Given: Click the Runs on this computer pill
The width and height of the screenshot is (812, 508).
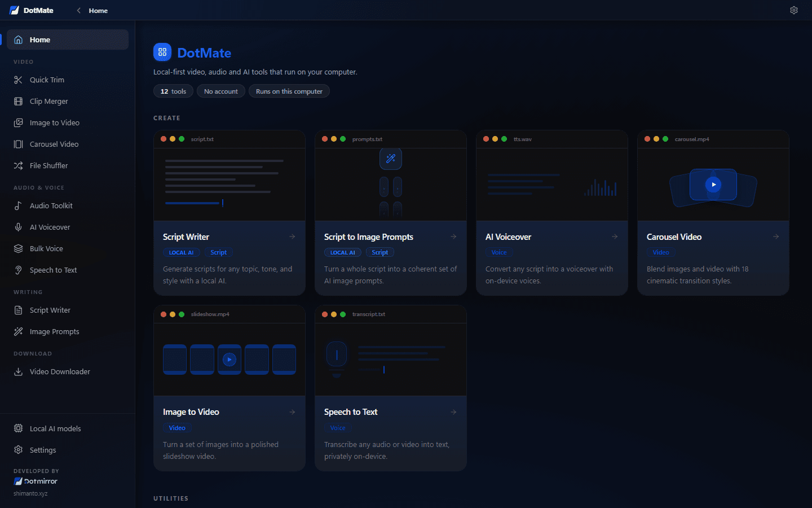Looking at the screenshot, I should click(x=289, y=91).
